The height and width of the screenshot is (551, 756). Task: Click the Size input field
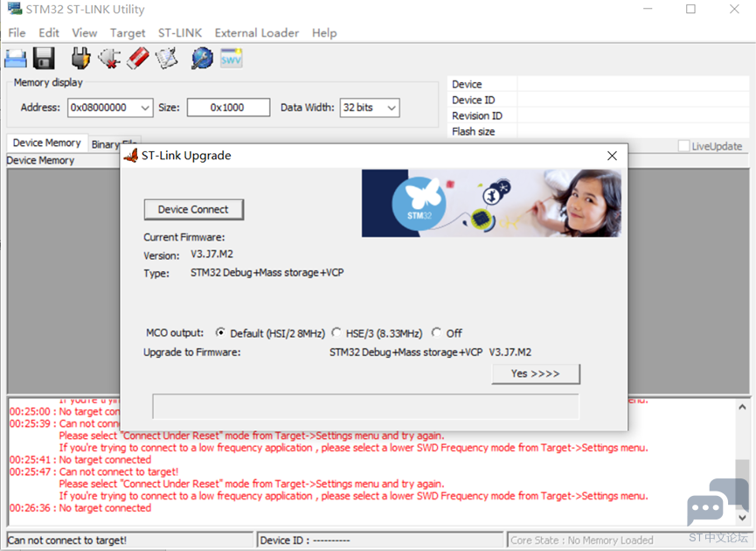[228, 108]
